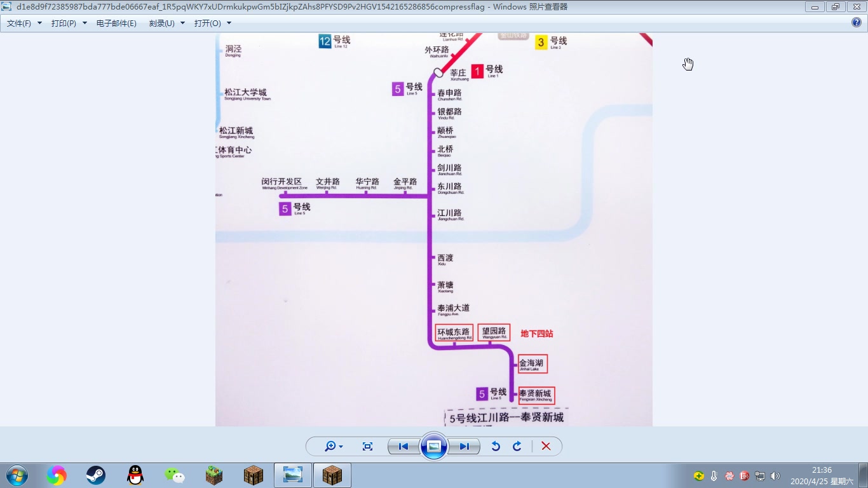868x488 pixels.
Task: Click the show desktop strip
Action: click(x=863, y=475)
